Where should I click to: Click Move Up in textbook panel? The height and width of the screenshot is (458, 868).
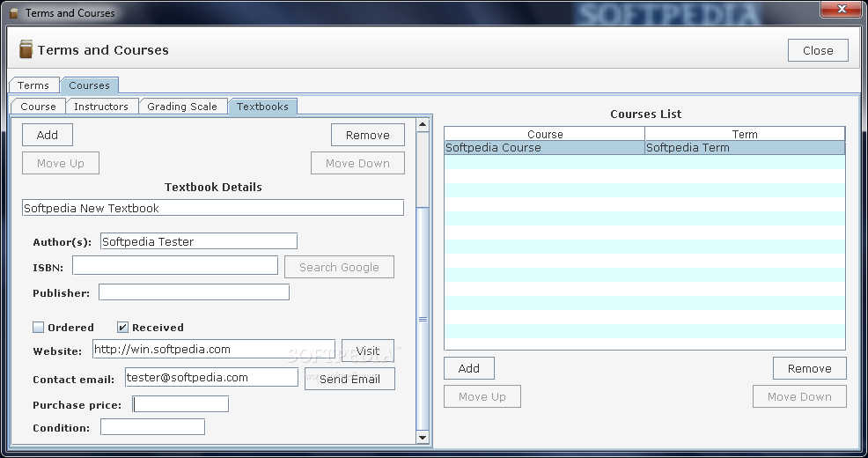(61, 163)
